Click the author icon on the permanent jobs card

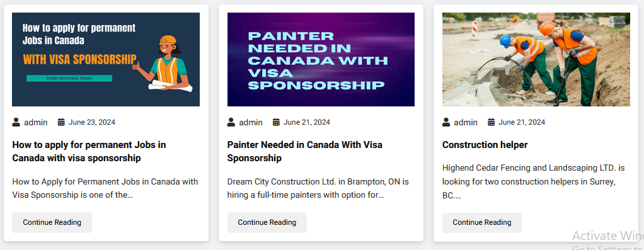(16, 122)
